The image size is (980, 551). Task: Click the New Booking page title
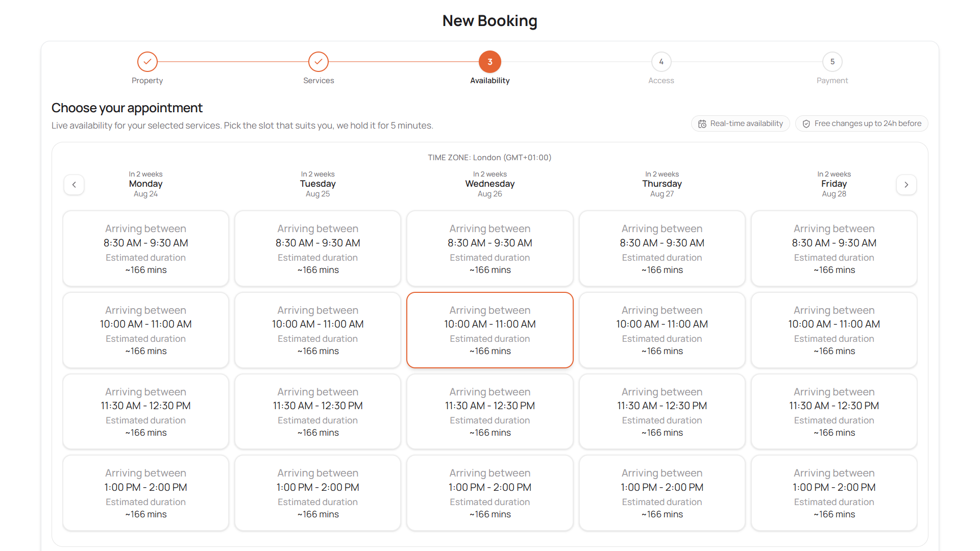(489, 21)
